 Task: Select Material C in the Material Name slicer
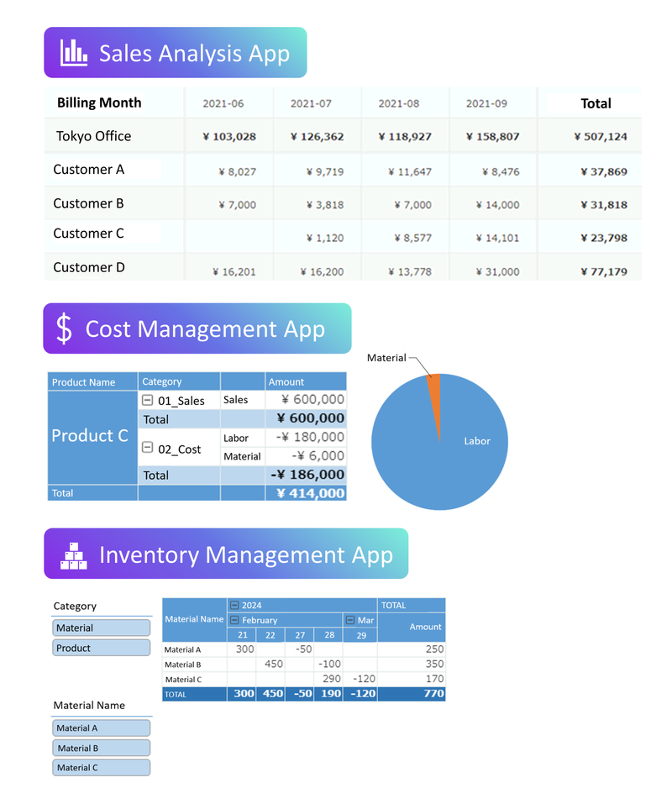[101, 767]
